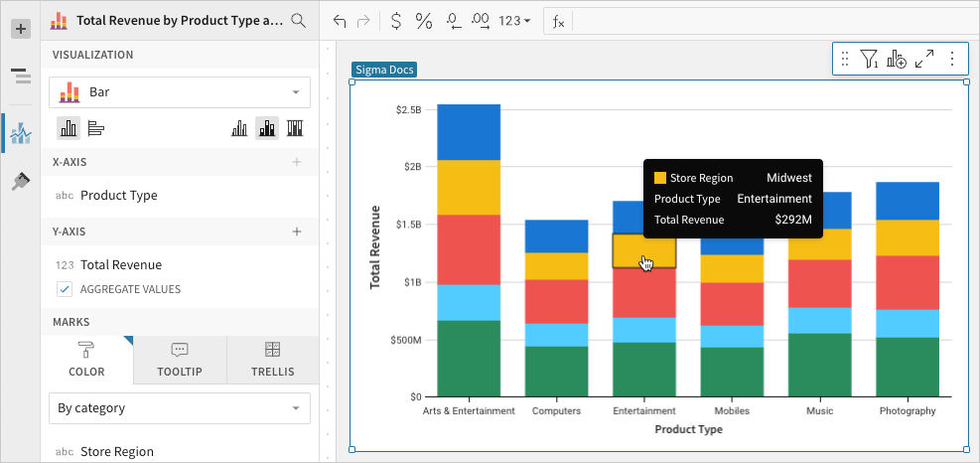Search columns with magnifier icon
980x463 pixels.
coord(298,20)
